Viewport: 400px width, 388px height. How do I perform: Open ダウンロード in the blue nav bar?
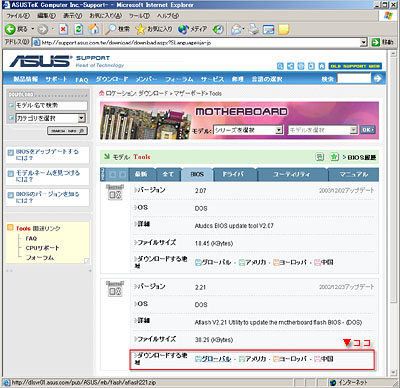click(112, 79)
